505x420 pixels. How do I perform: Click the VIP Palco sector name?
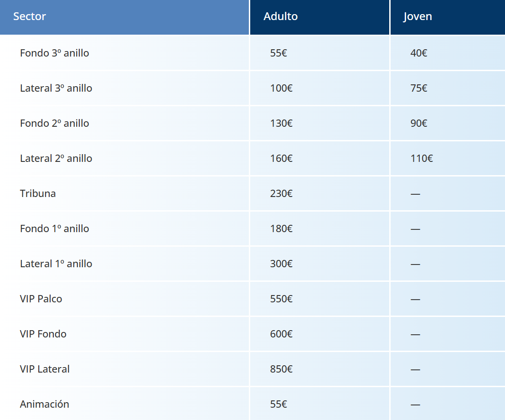pyautogui.click(x=41, y=299)
